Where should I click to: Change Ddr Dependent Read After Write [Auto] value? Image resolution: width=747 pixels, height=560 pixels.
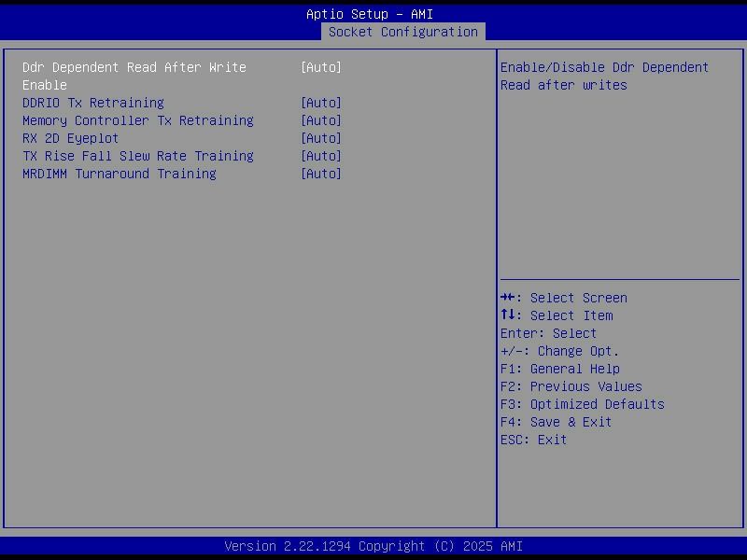(x=321, y=67)
